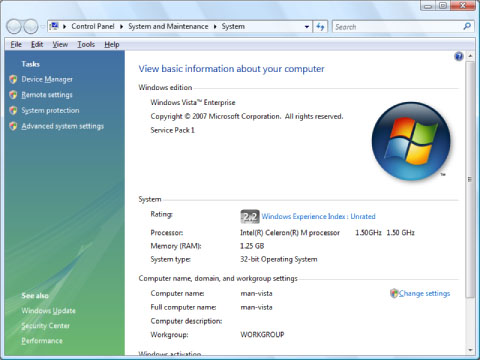
Task: Click the man-vista value beside Full computer name
Action: pyautogui.click(x=256, y=307)
